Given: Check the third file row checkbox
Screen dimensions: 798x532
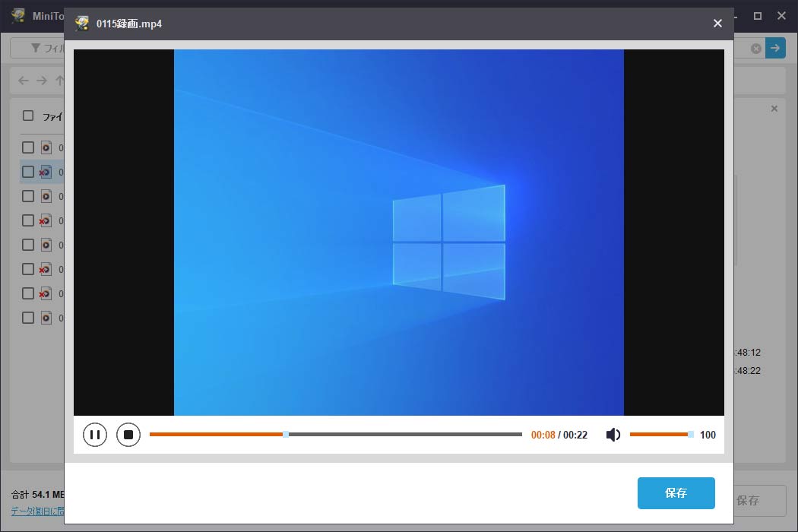Looking at the screenshot, I should [x=28, y=197].
